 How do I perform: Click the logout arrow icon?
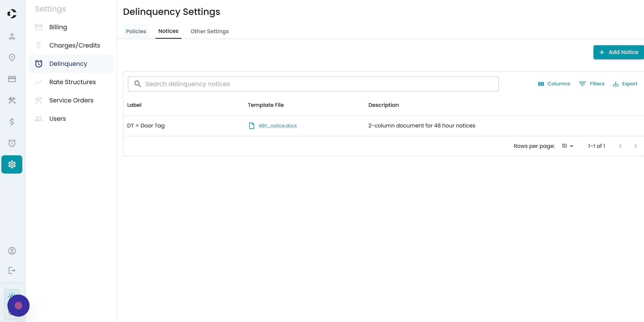[x=12, y=270]
